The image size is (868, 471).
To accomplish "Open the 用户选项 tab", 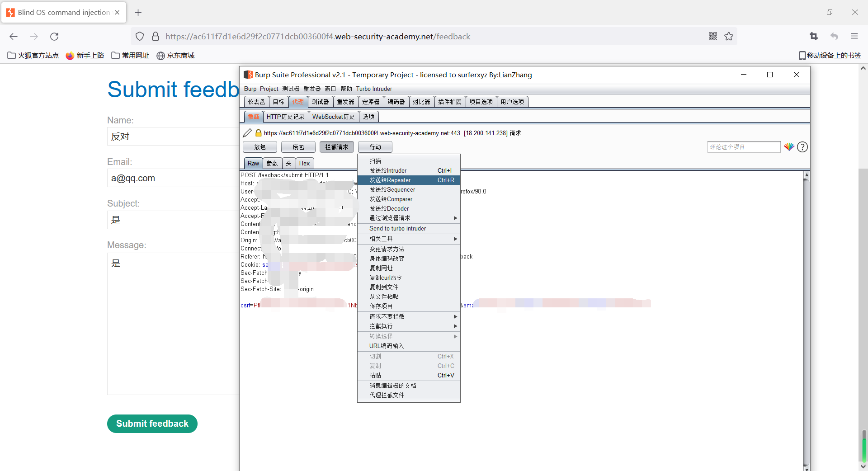I will pyautogui.click(x=512, y=102).
